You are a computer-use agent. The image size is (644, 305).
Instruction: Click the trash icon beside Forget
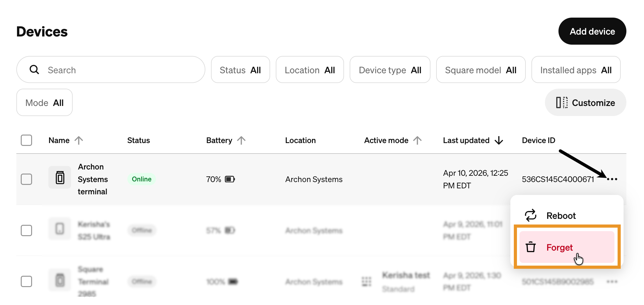click(530, 247)
